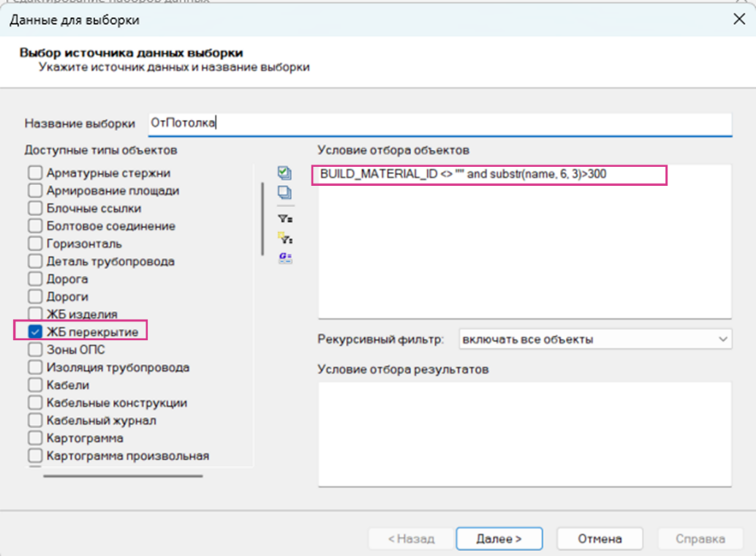Viewport: 756px width, 556px height.
Task: Tick the Зоны ОПС checkbox
Action: tap(35, 350)
